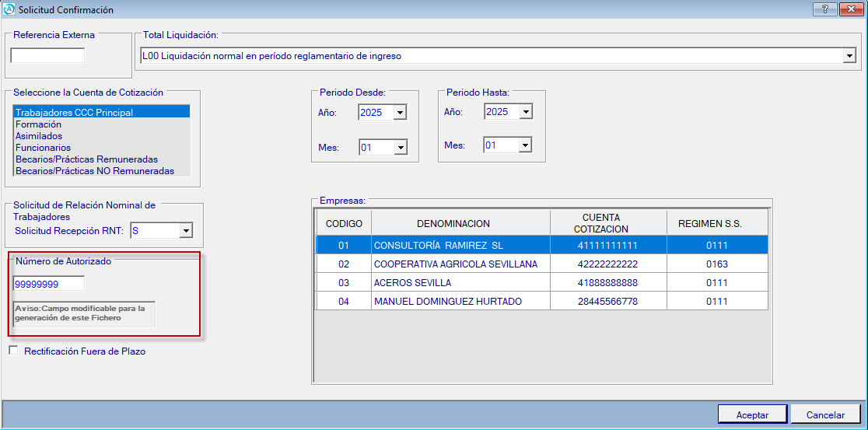Open the Periodo Hasta Mes dropdown
The image size is (868, 430).
525,145
